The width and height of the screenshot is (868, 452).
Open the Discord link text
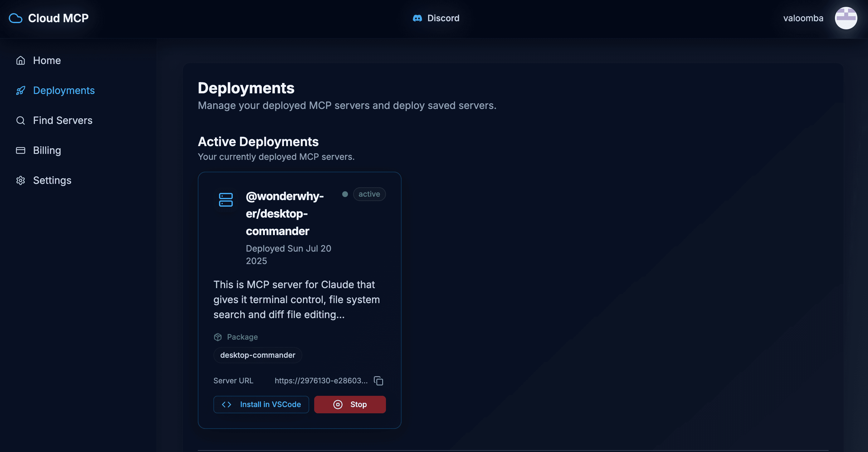pos(443,18)
